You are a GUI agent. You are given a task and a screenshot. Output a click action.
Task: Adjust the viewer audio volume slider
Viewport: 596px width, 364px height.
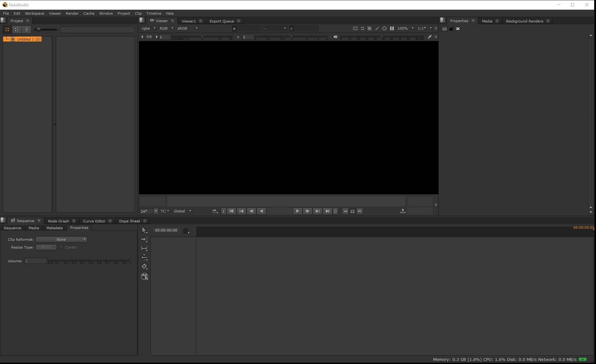click(382, 37)
